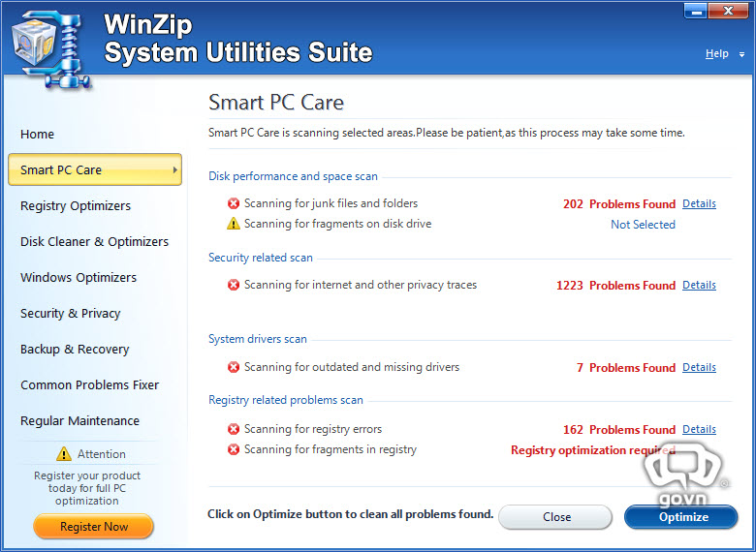Click the Attention warning triangle icon

tap(64, 454)
